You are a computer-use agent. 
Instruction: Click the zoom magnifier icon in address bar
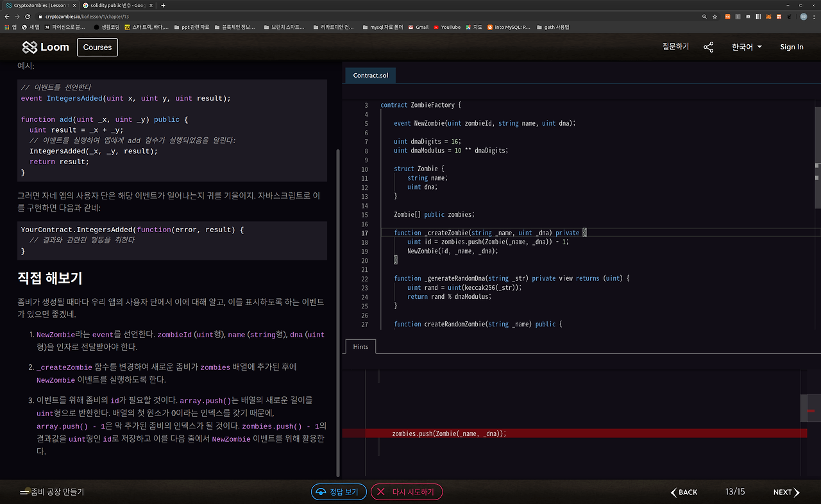704,16
